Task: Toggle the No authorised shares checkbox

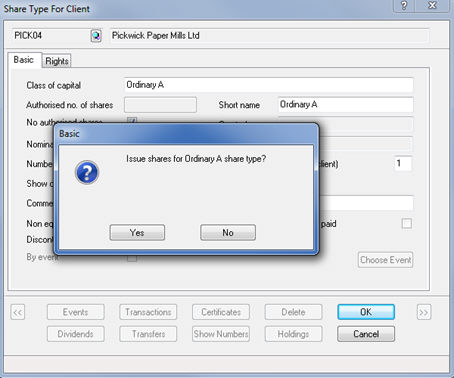Action: point(132,121)
